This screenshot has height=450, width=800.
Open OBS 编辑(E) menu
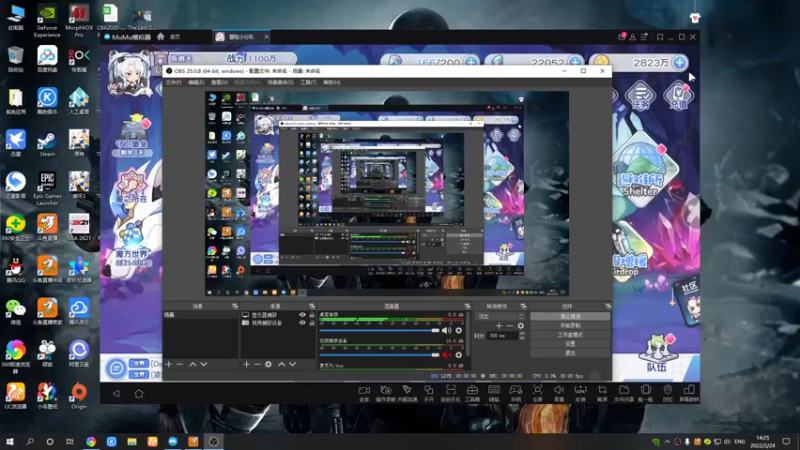coord(196,82)
